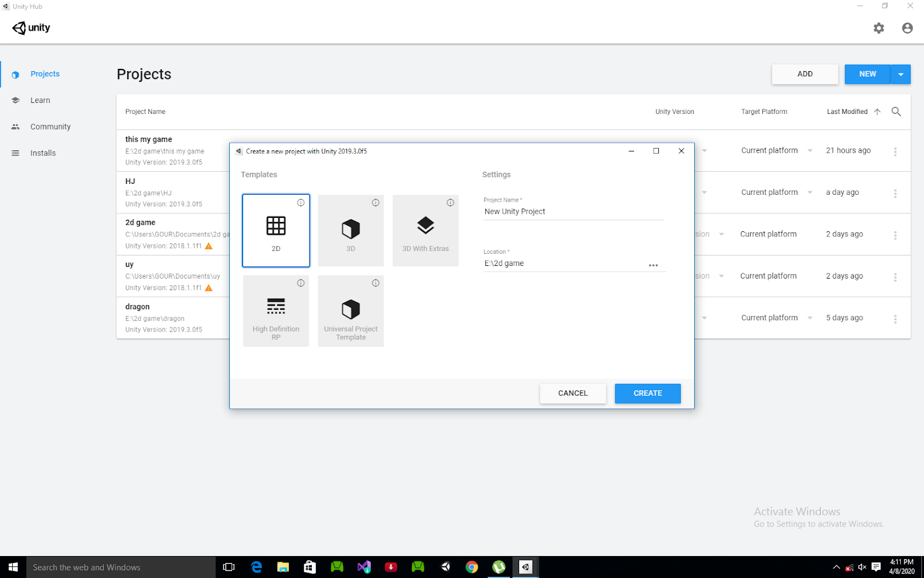Click the Windows taskbar search box
Viewport: 924px width, 578px height.
click(x=121, y=567)
